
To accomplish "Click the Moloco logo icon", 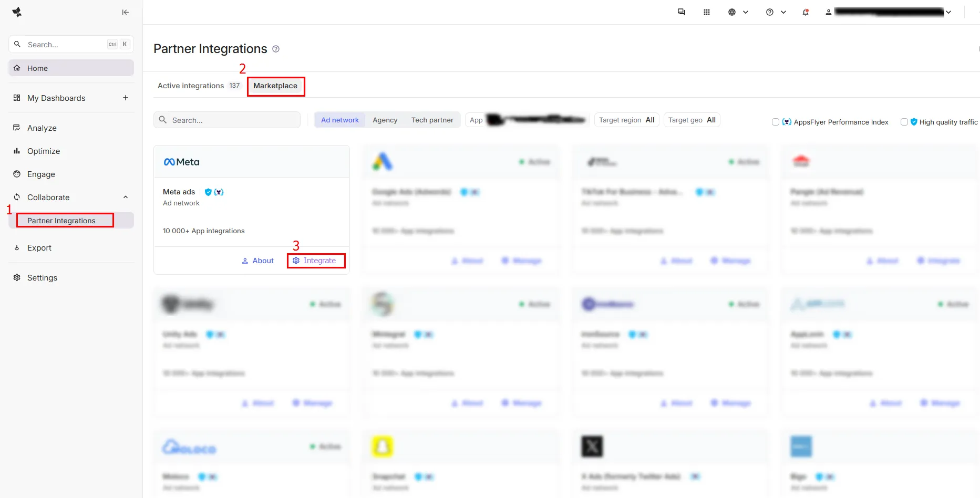I will point(189,448).
